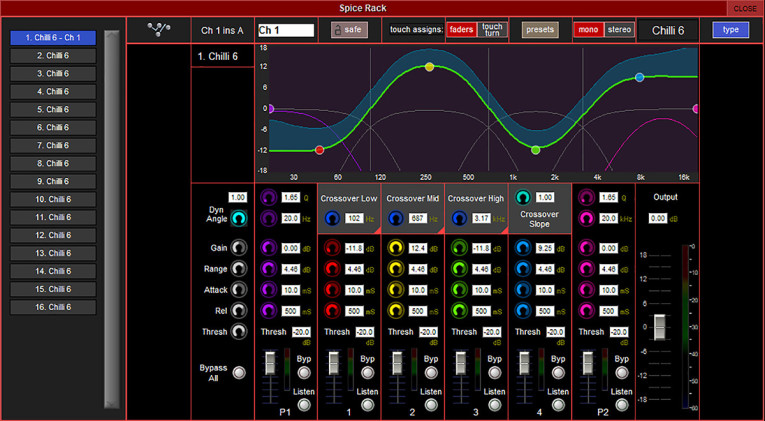Viewport: 765px width, 421px height.
Task: Toggle the Bypass All button
Action: pyautogui.click(x=239, y=373)
